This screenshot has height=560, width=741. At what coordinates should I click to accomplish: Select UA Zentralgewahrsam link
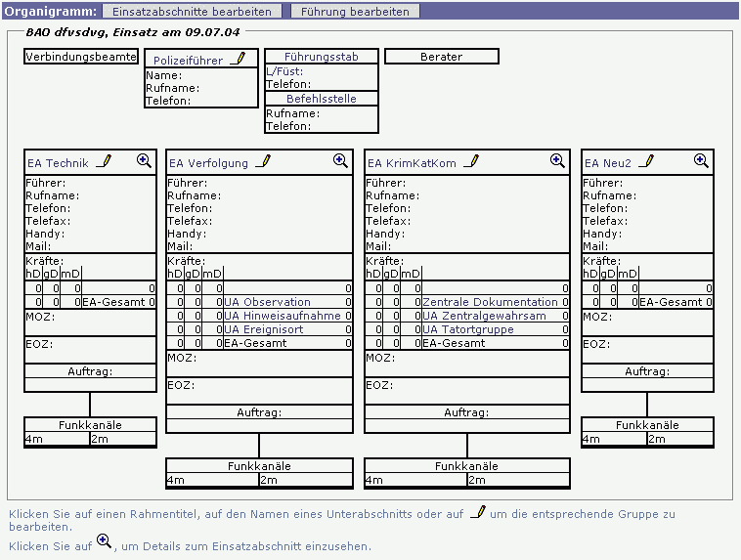tap(484, 317)
